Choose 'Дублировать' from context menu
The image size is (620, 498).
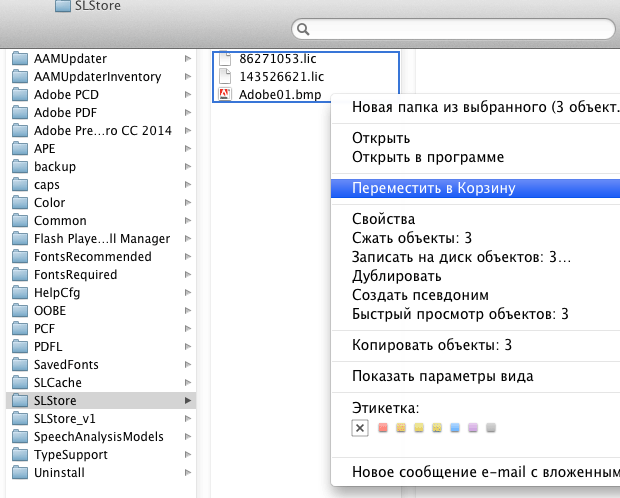[x=475, y=276]
